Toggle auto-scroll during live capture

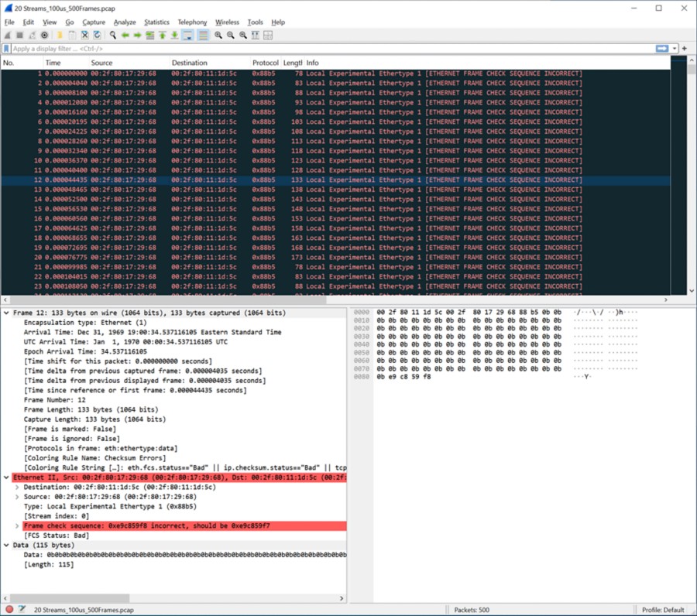click(x=188, y=35)
